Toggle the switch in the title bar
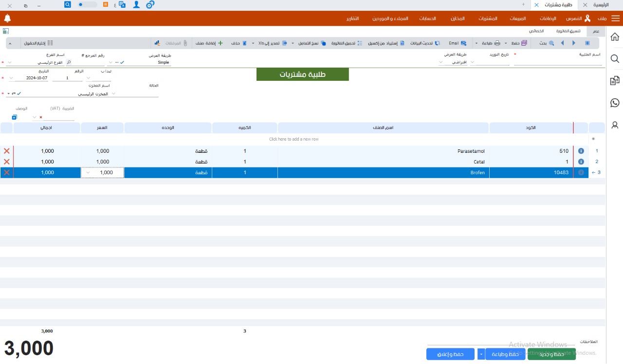 88,4
